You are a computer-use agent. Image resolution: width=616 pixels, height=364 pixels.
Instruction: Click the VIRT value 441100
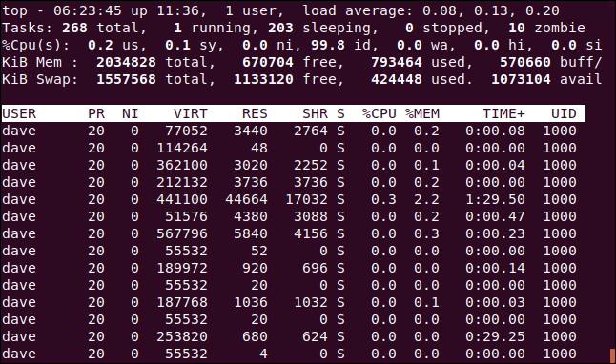point(182,199)
